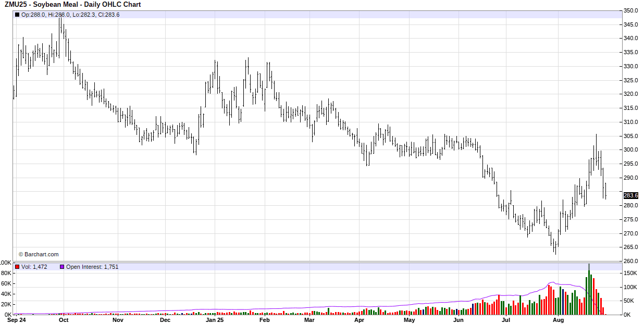644x336 pixels.
Task: Click the Dec date axis label
Action: coord(165,320)
